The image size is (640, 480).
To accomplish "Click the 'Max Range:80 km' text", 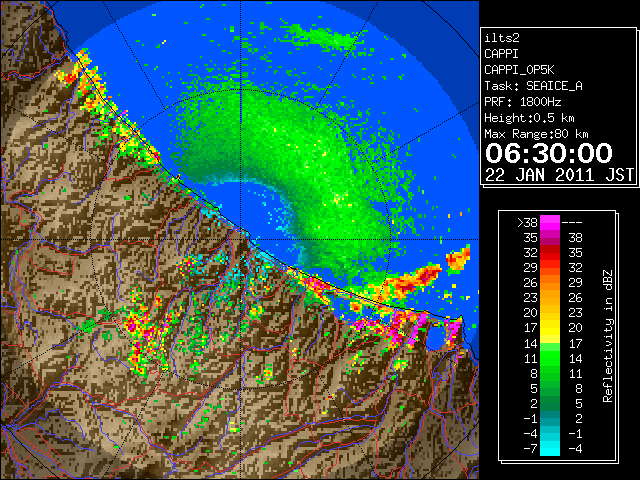I will click(536, 134).
